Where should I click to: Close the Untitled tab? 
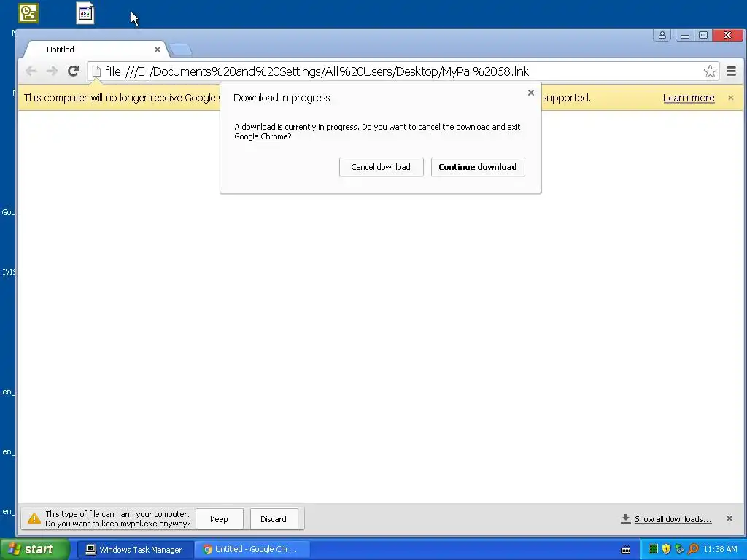[x=158, y=50]
